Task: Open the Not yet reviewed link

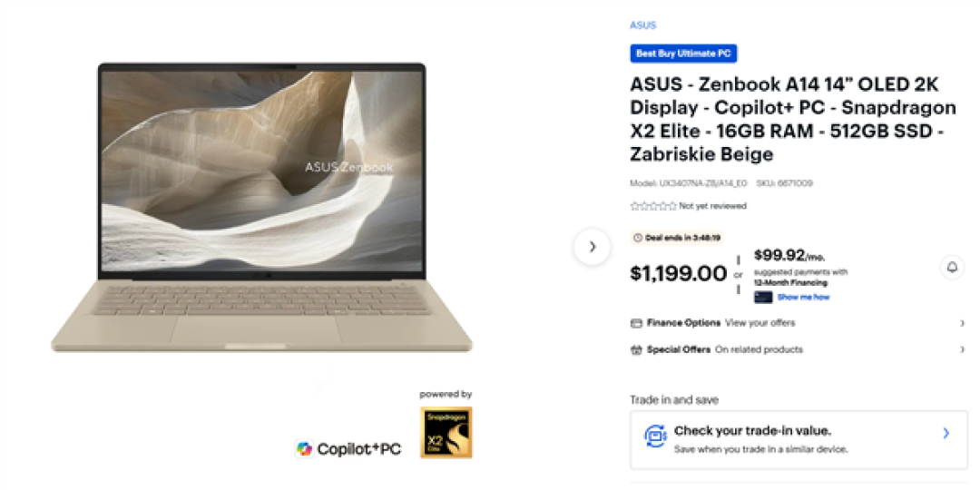Action: pyautogui.click(x=712, y=206)
